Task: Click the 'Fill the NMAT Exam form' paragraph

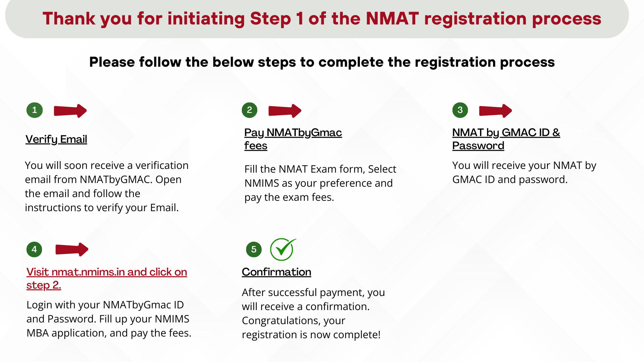Action: [x=320, y=183]
